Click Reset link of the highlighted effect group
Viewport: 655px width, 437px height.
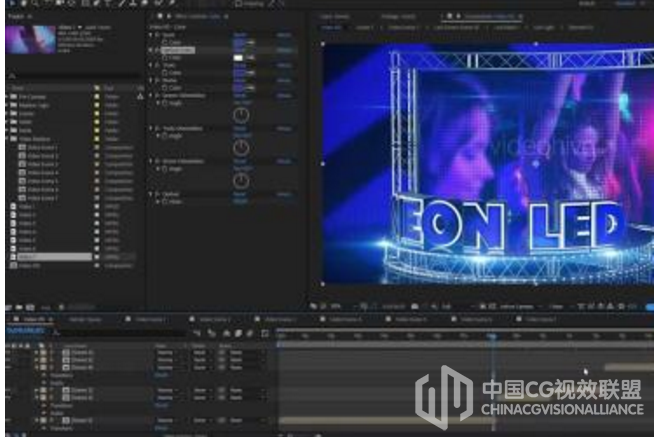point(240,50)
